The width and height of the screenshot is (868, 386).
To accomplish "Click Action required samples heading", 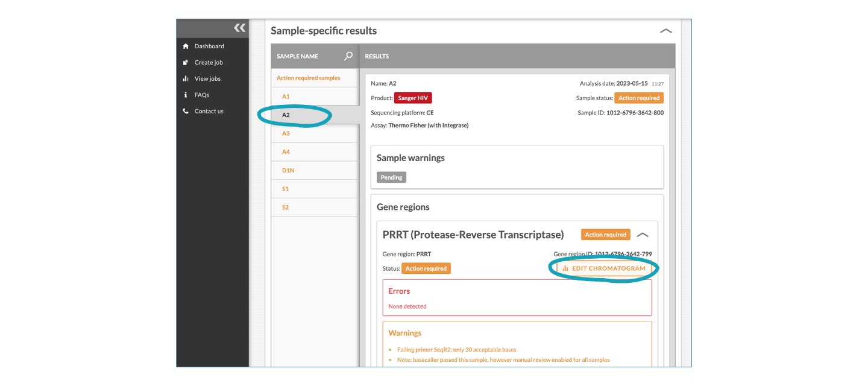I will [309, 78].
